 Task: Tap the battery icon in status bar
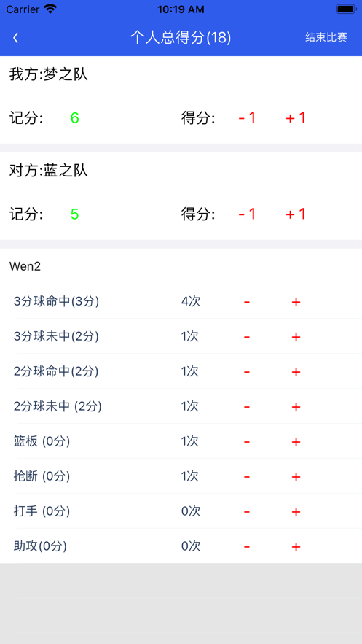click(x=346, y=9)
